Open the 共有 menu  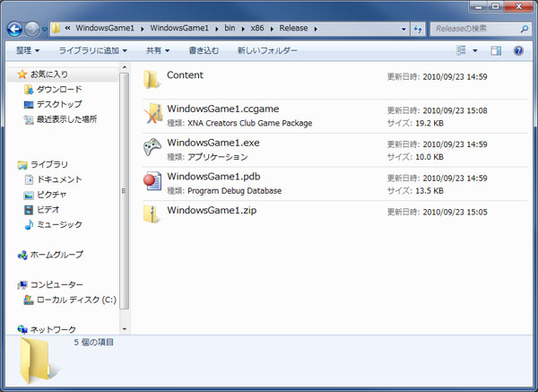pyautogui.click(x=158, y=51)
